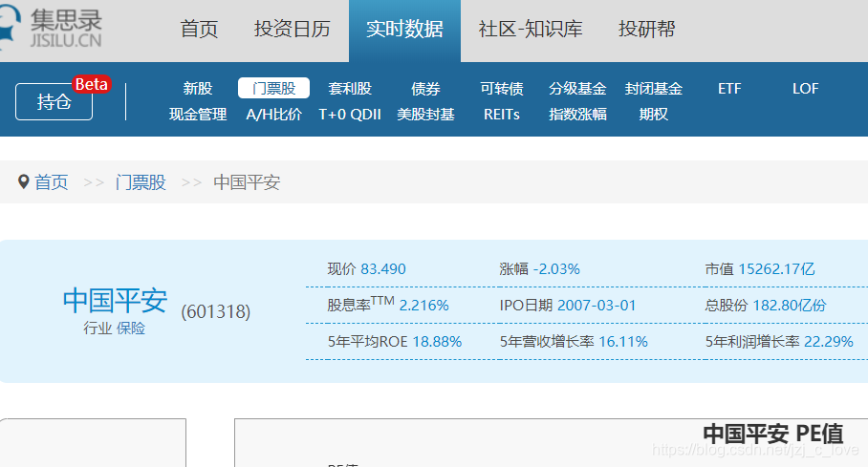Open the 投研帮 tab
Screen dimensions: 868x467
coord(646,29)
